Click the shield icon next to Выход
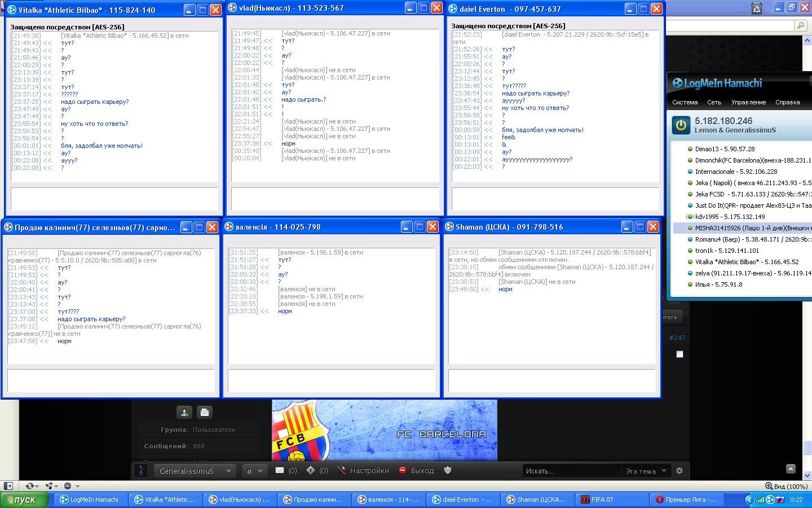 [448, 470]
